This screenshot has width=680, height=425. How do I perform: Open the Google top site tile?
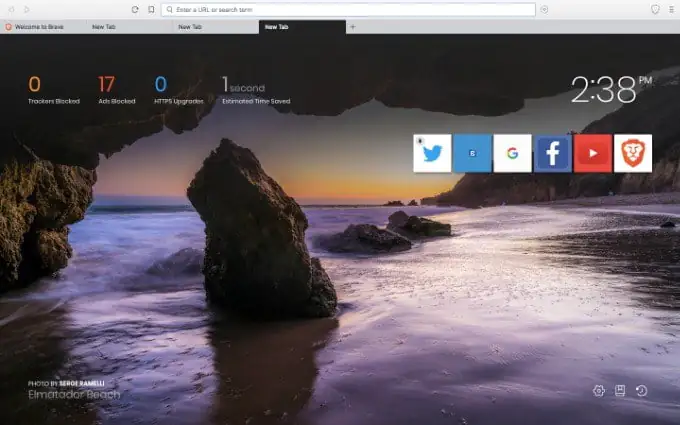513,153
